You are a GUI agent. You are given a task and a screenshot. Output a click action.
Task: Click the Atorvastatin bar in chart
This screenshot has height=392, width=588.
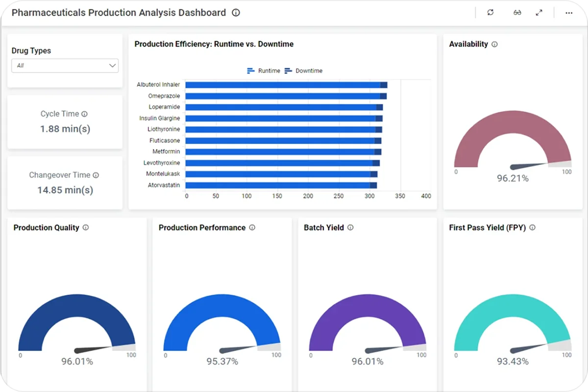pos(277,185)
